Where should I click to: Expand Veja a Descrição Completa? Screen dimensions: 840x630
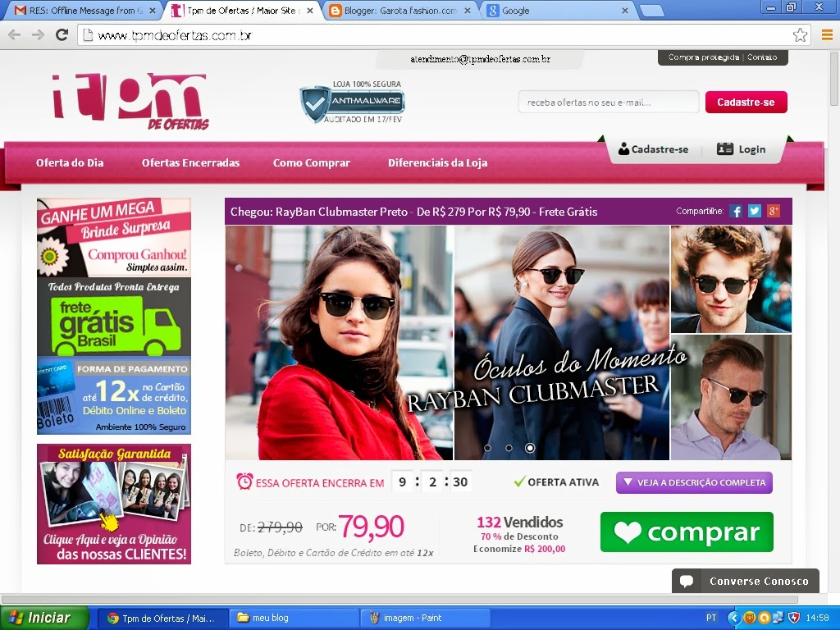point(694,482)
